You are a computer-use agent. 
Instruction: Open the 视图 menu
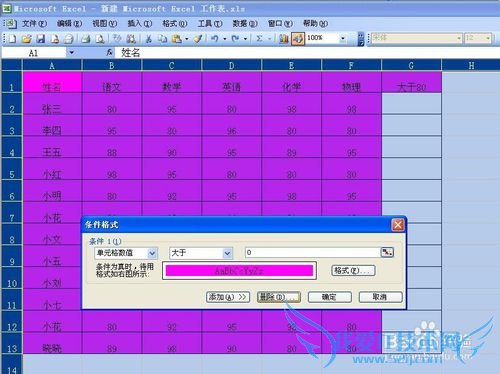105,23
